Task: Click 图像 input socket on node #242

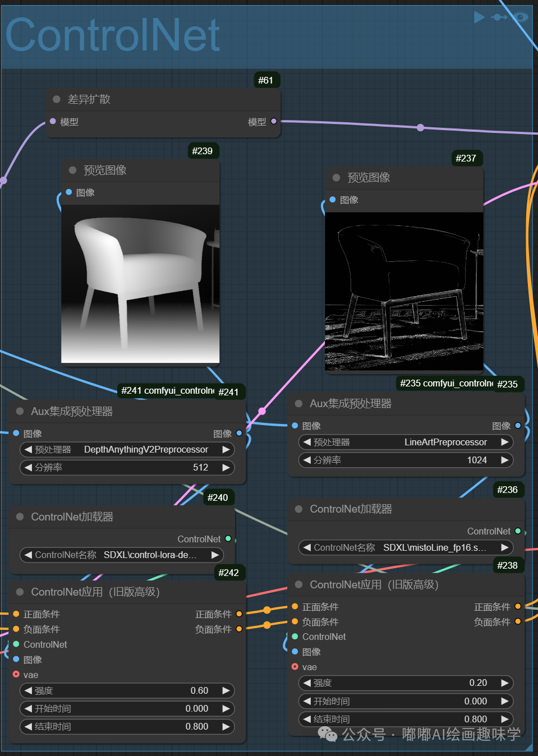Action: pyautogui.click(x=16, y=659)
